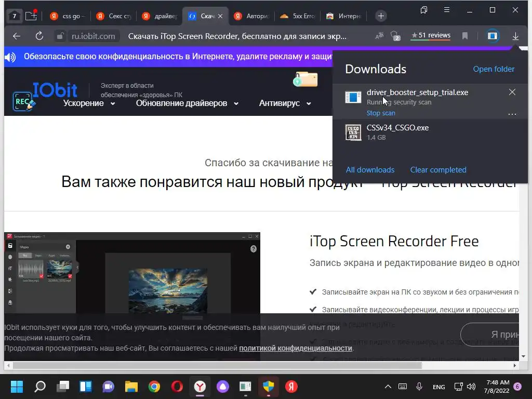532x399 pixels.
Task: Open the CSSv34_CSGO.exe download entry
Action: coord(430,132)
